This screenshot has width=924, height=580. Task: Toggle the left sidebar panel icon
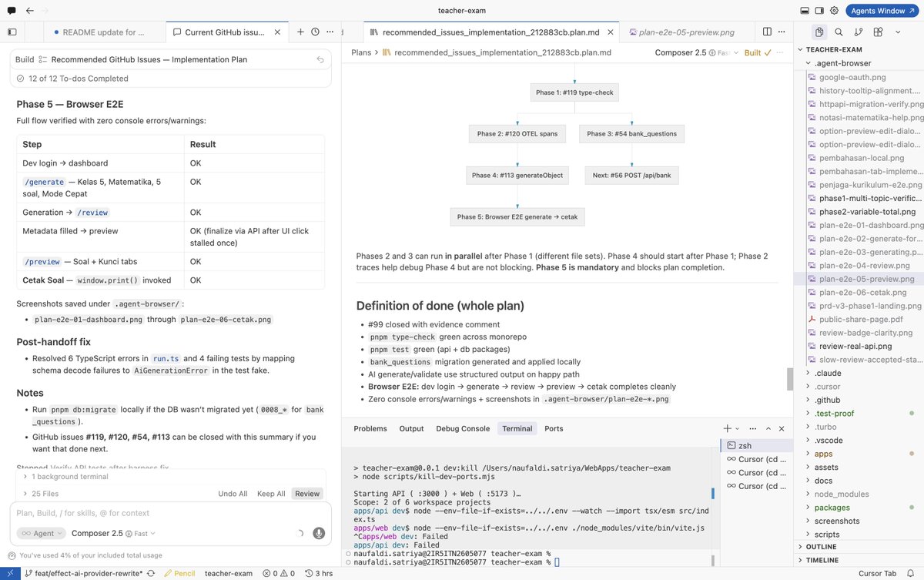(x=12, y=32)
